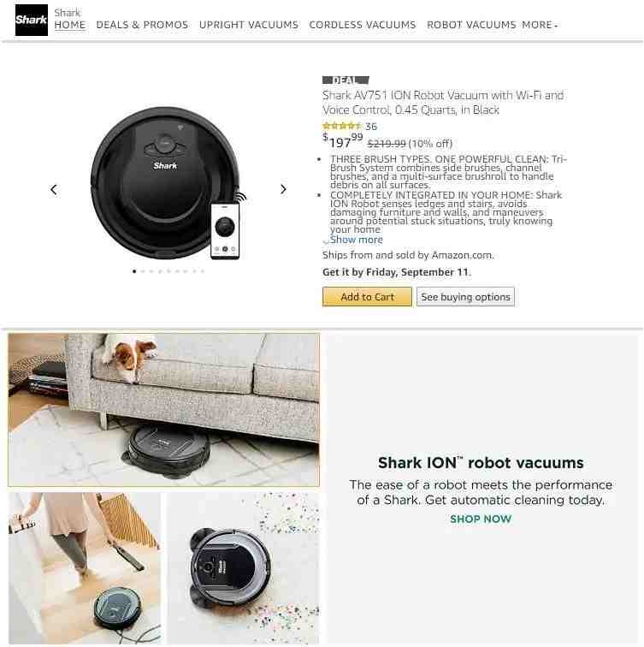This screenshot has width=644, height=647.
Task: Click the DEAL badge
Action: (x=346, y=80)
